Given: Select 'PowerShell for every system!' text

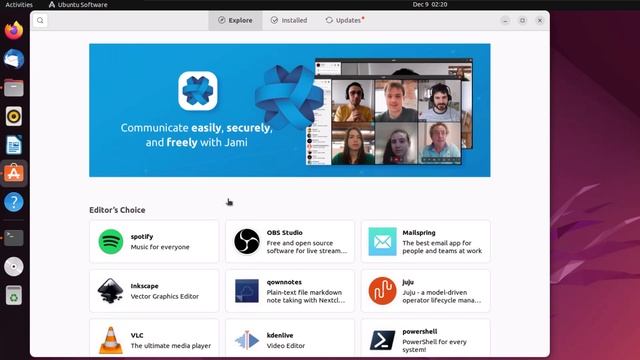Looking at the screenshot, I should [434, 346].
